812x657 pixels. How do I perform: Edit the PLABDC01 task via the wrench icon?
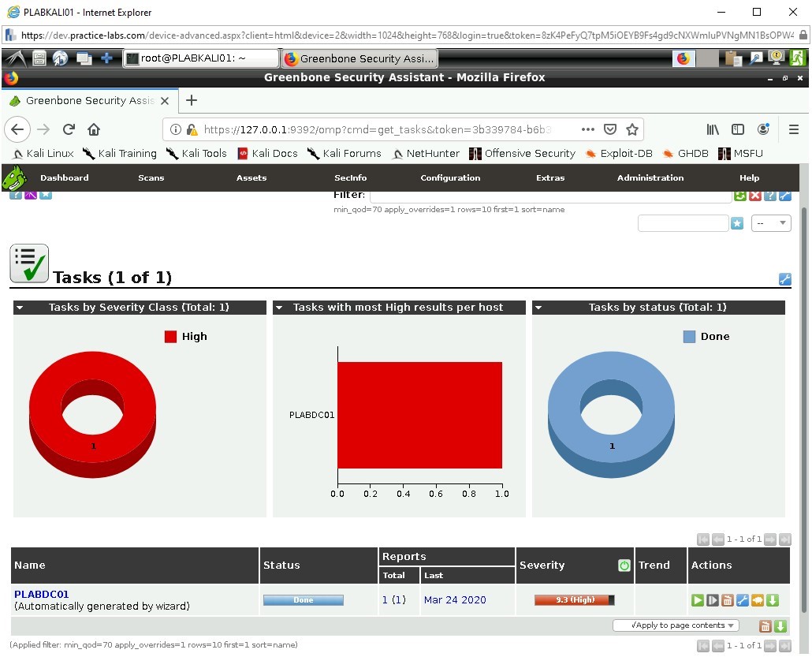click(742, 600)
